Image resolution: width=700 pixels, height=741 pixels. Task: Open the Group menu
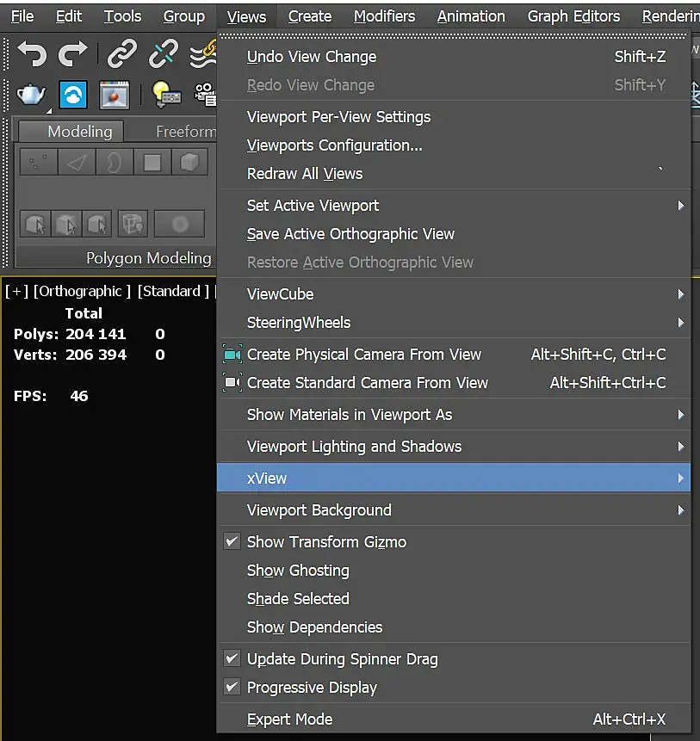[x=184, y=16]
